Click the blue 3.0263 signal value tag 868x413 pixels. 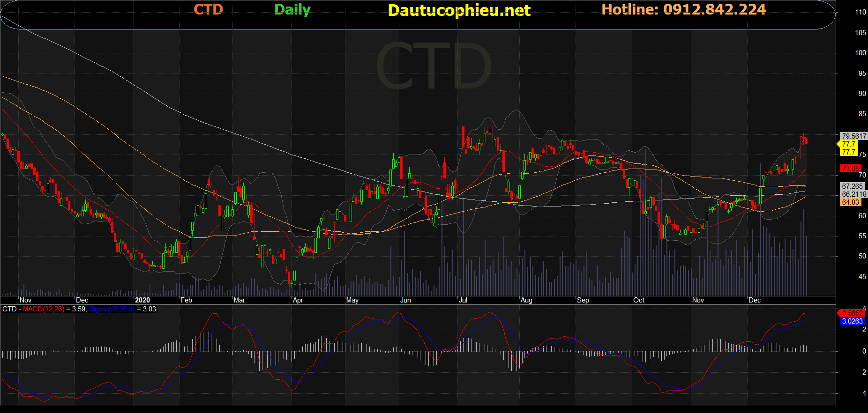coord(852,321)
